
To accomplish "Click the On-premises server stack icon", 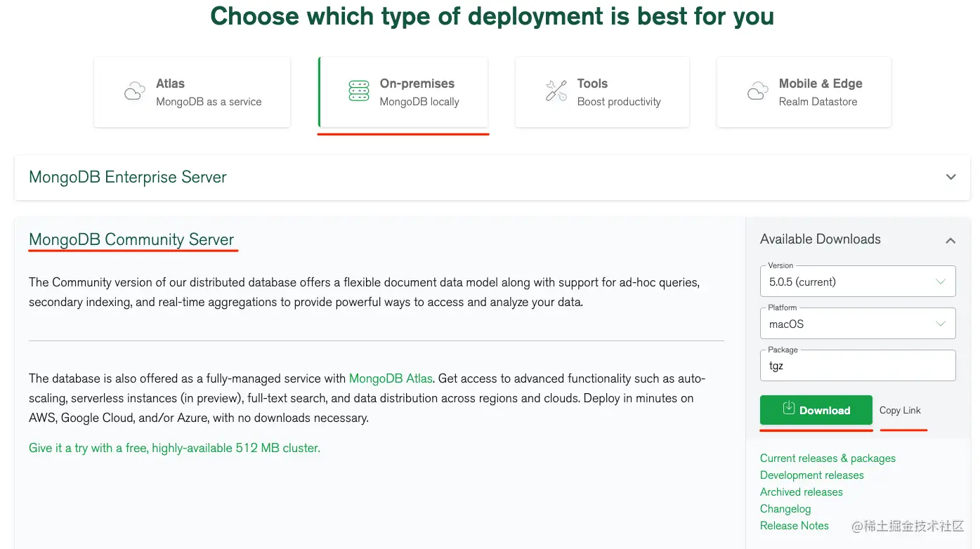I will point(358,91).
